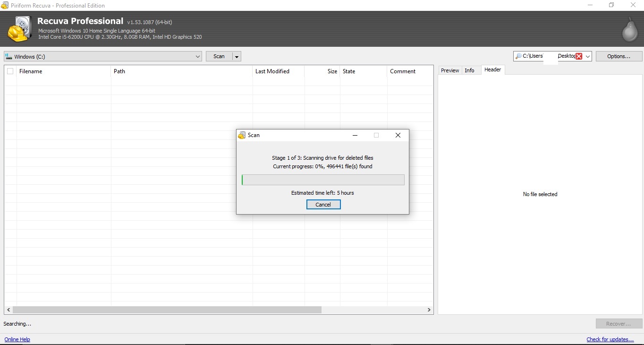Screen dimensions: 644x345
Task: Click the Scan button
Action: (x=219, y=56)
